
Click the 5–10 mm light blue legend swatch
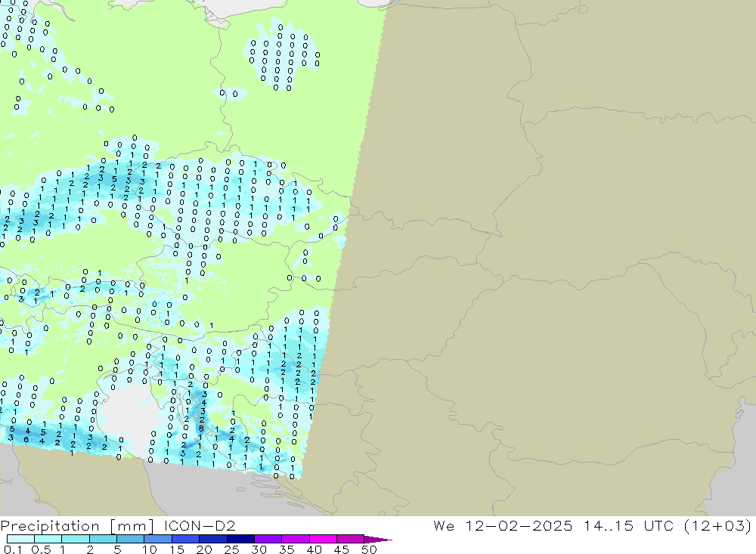(130, 539)
